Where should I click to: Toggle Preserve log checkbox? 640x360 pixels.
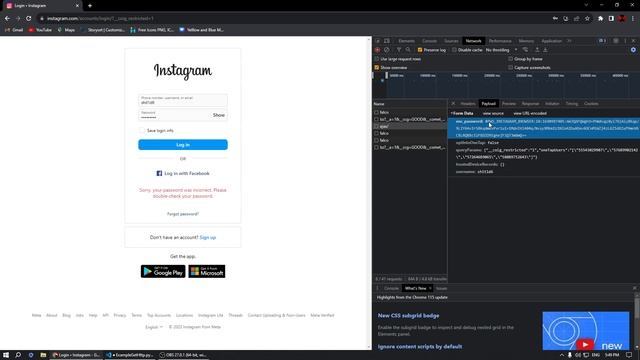[x=420, y=50]
